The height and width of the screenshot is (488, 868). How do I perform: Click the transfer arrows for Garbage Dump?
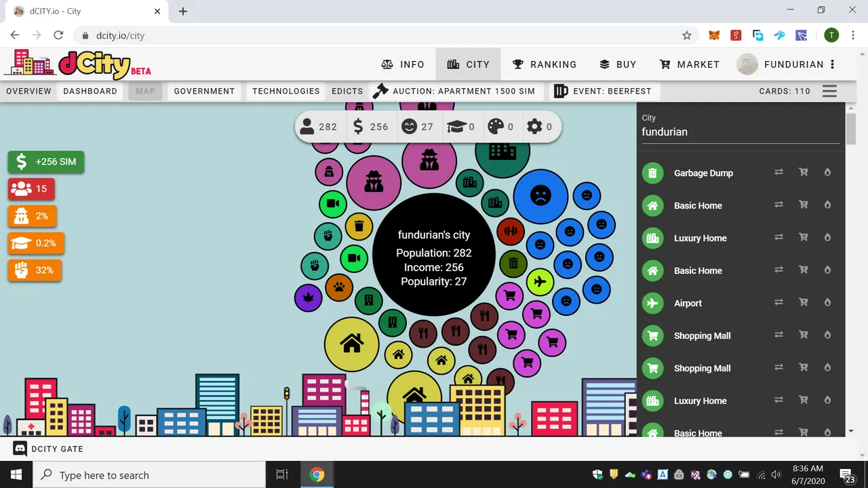[778, 173]
